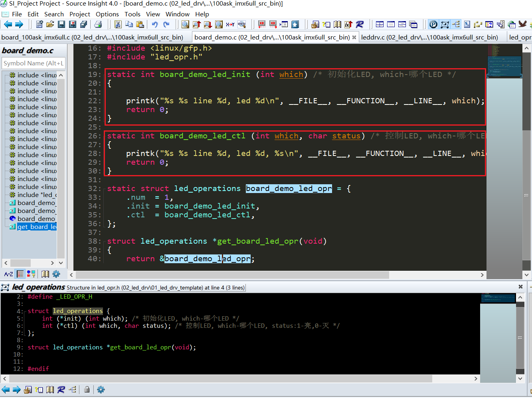This screenshot has width=532, height=398.
Task: Close the context window panel
Action: tap(520, 287)
